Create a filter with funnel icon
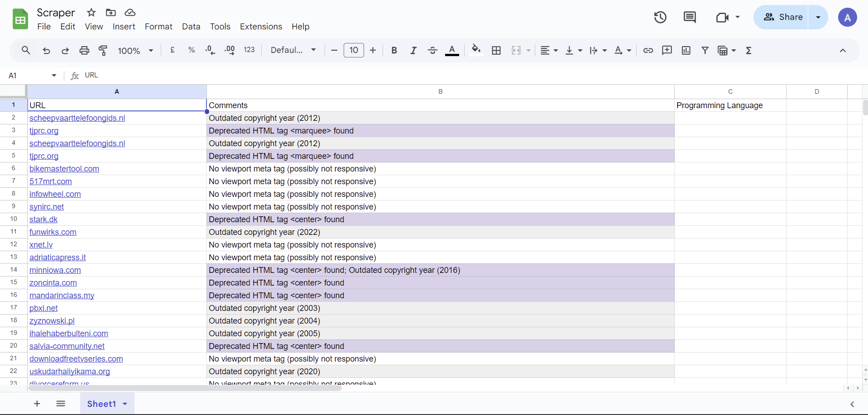 (705, 50)
